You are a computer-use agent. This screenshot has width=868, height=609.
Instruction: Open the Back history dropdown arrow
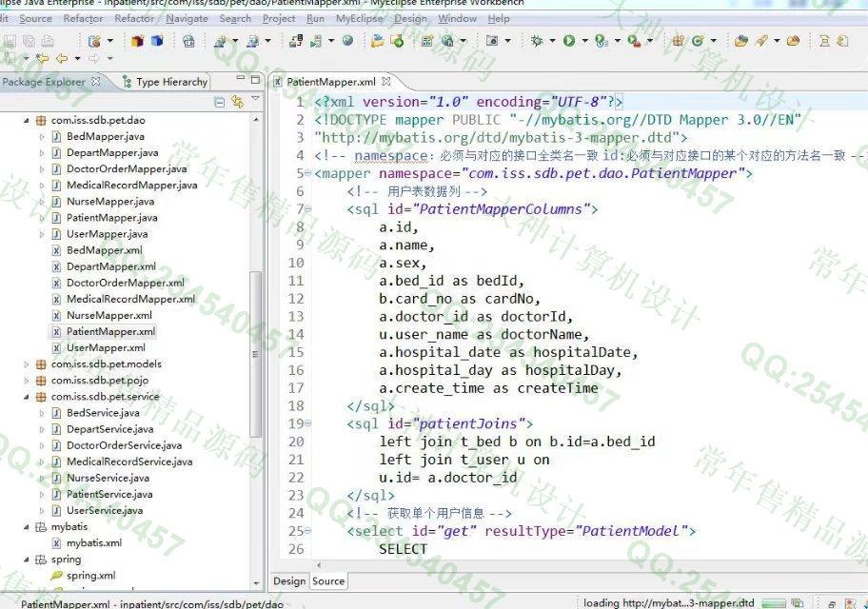[x=77, y=58]
